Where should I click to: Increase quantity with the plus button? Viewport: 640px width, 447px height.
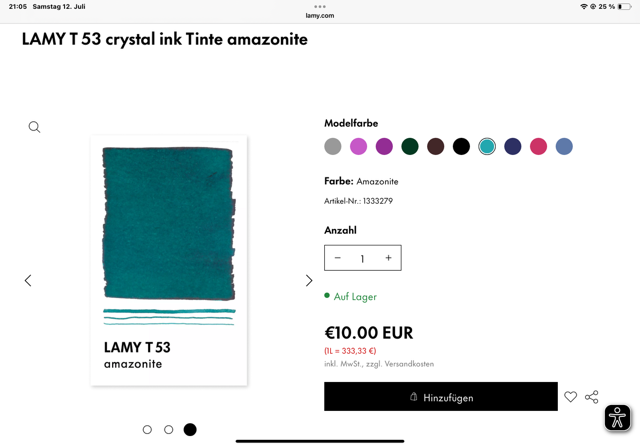(388, 258)
